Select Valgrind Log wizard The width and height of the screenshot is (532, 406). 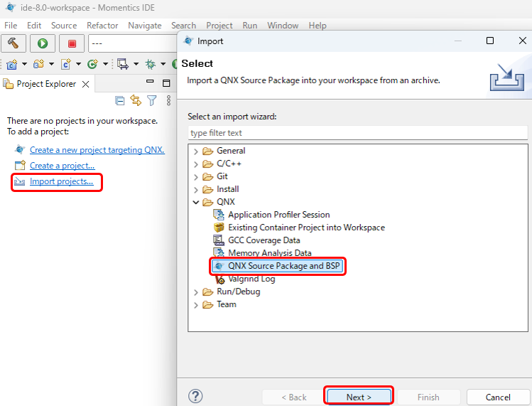pos(251,279)
